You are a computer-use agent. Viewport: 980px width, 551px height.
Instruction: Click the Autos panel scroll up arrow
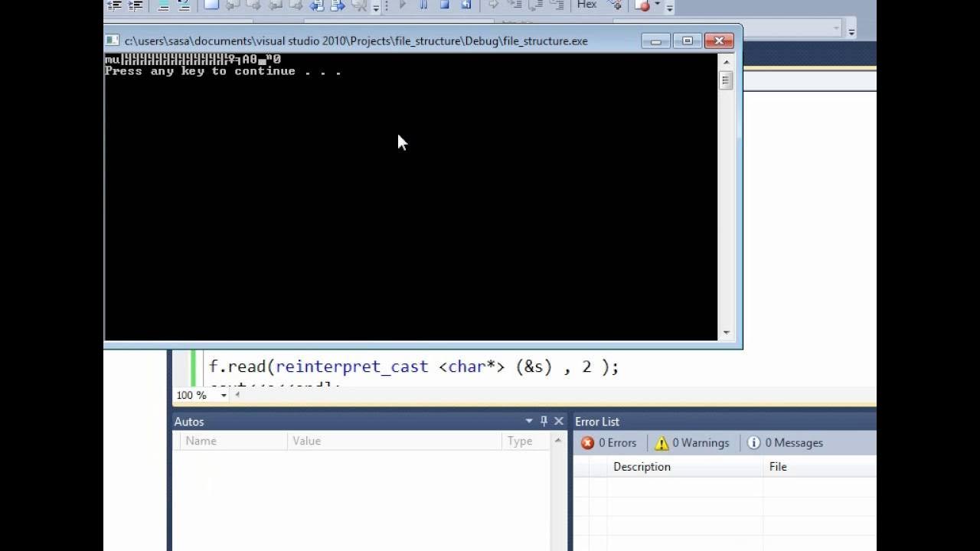pos(557,441)
